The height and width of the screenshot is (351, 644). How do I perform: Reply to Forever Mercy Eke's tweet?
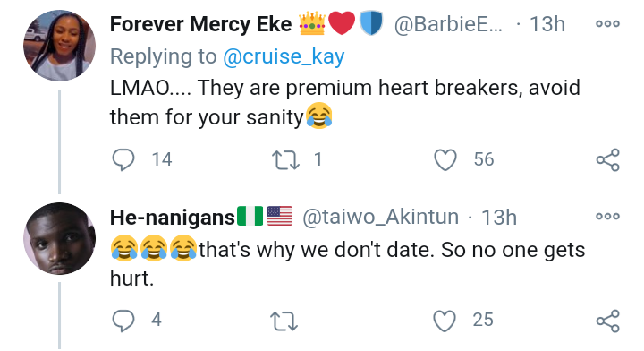click(x=123, y=159)
